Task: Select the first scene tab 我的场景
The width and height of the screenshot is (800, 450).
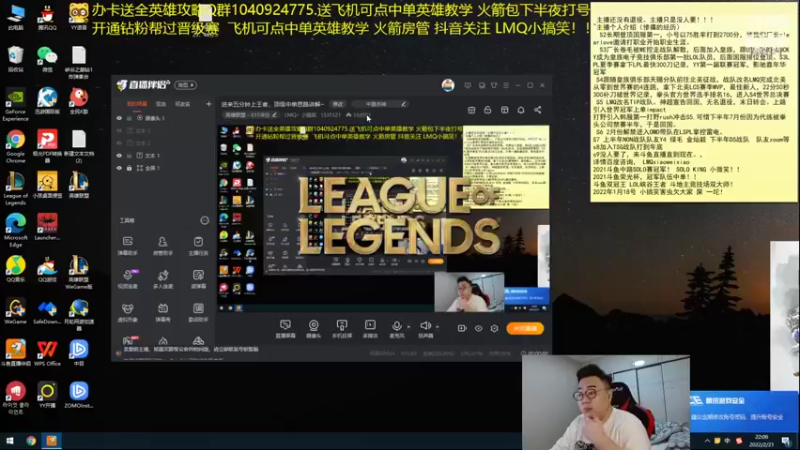Action: [137, 104]
